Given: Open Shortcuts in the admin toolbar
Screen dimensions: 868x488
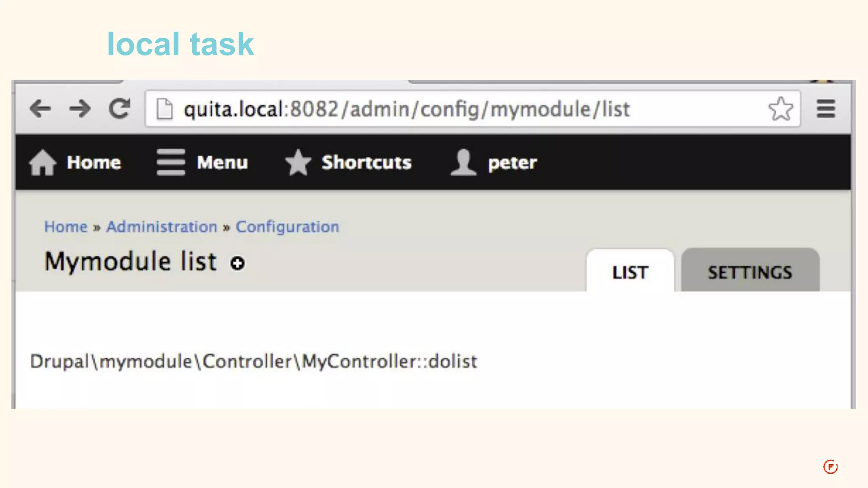Looking at the screenshot, I should pos(348,162).
